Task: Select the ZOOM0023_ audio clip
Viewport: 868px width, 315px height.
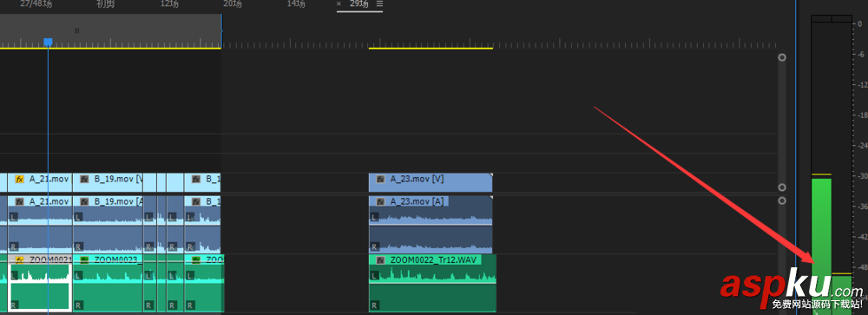Action: (108, 283)
